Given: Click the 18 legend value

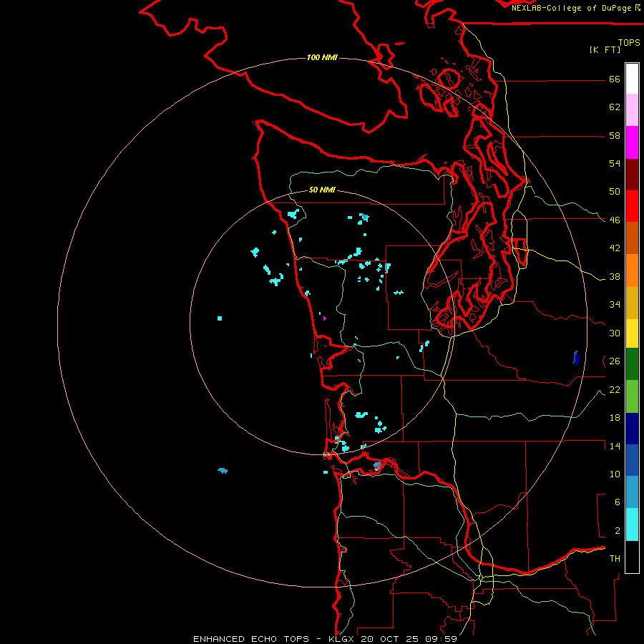Looking at the screenshot, I should point(615,418).
